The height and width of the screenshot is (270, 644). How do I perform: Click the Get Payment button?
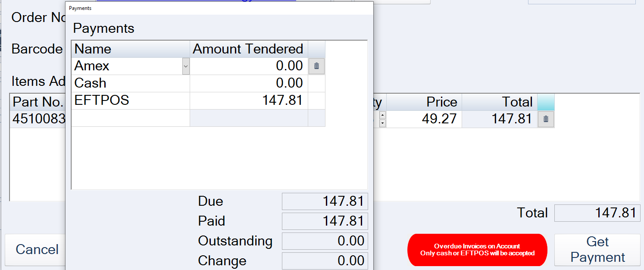coord(597,250)
